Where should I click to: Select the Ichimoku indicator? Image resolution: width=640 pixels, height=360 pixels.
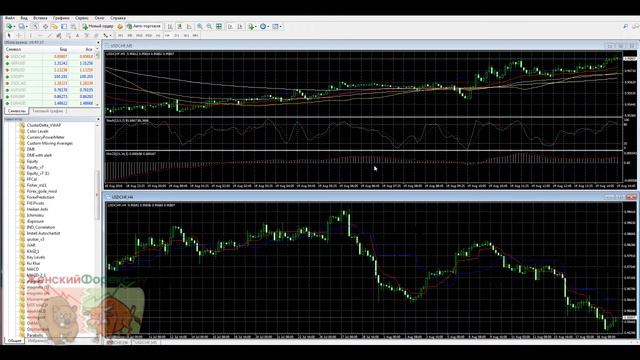pos(35,215)
